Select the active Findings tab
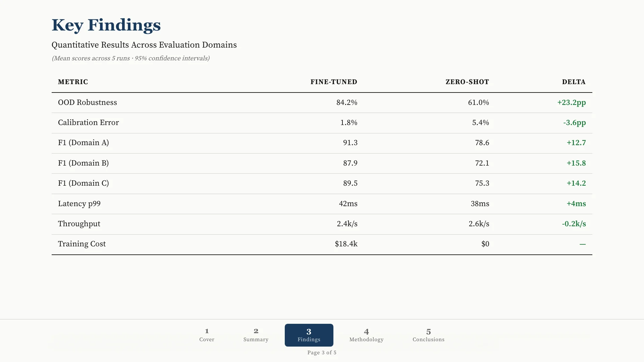Viewport: 644px width, 362px height. coord(309,335)
